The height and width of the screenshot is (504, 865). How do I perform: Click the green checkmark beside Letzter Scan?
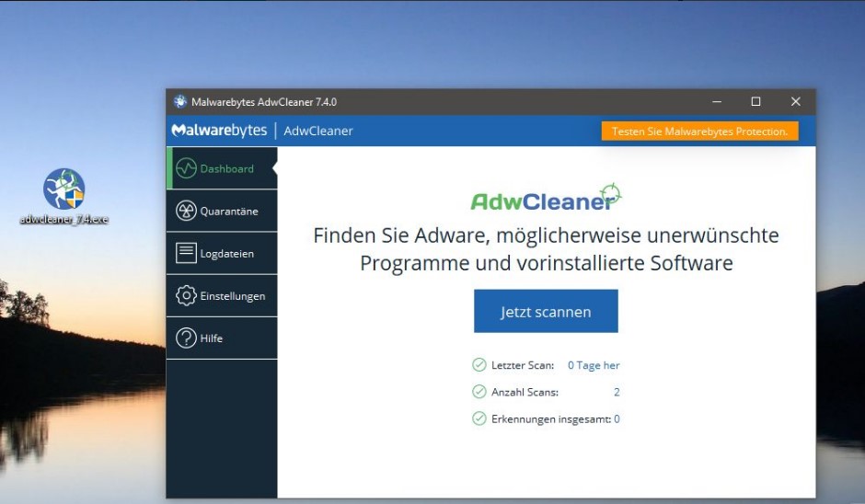[479, 364]
